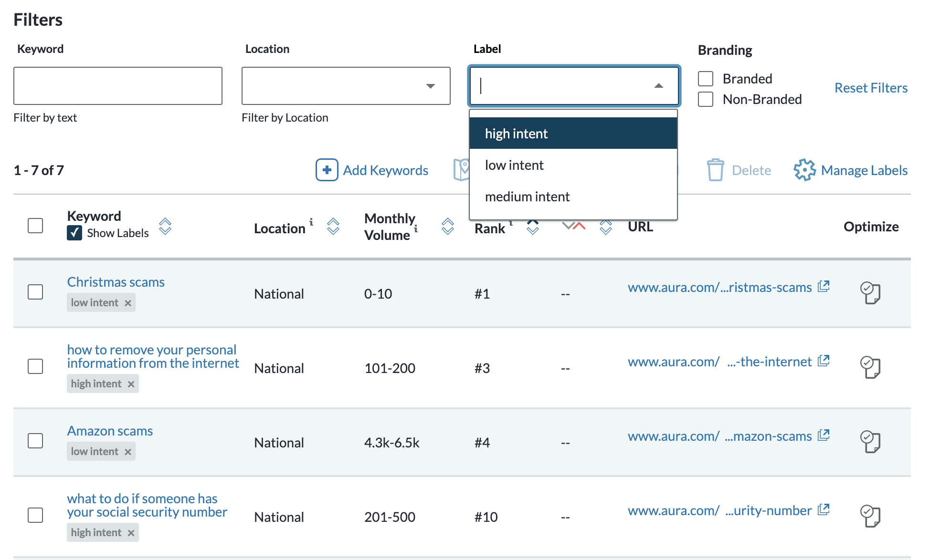Uncheck the Show Labels checkbox

pos(74,233)
